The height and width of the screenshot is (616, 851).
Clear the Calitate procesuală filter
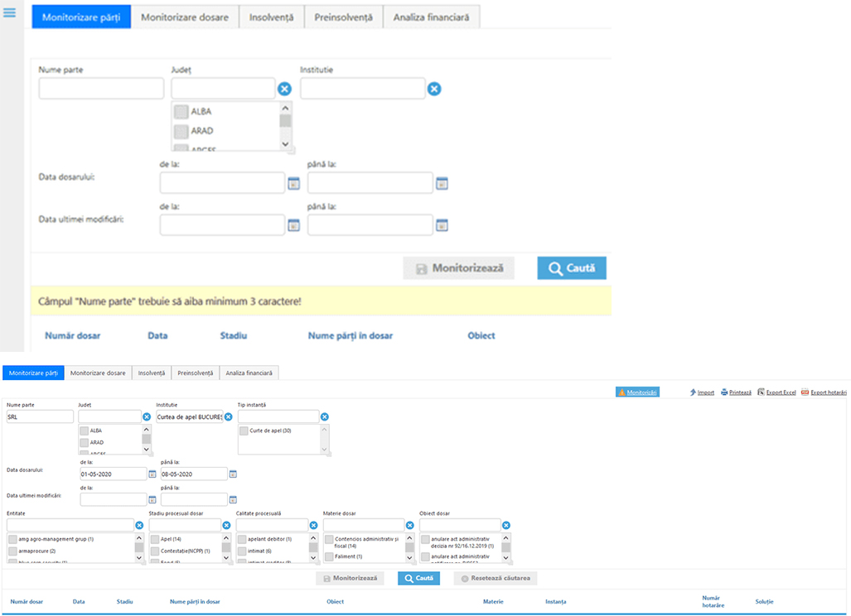pos(314,525)
